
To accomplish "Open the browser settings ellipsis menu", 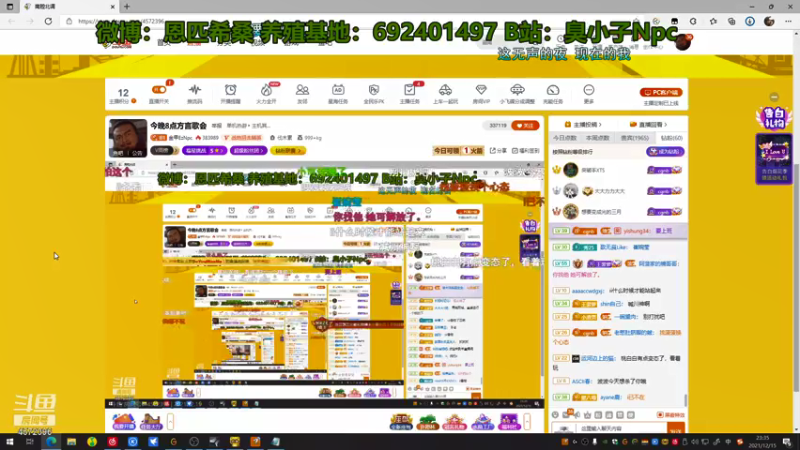I will pos(788,21).
